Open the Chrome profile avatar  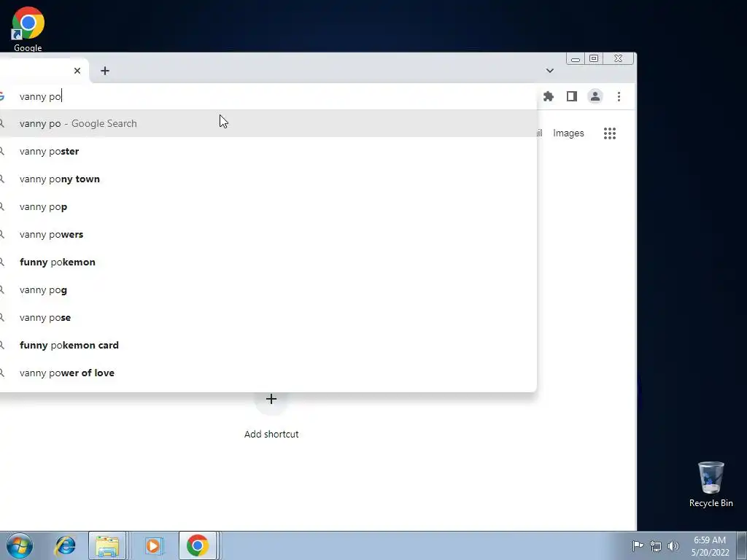click(595, 96)
